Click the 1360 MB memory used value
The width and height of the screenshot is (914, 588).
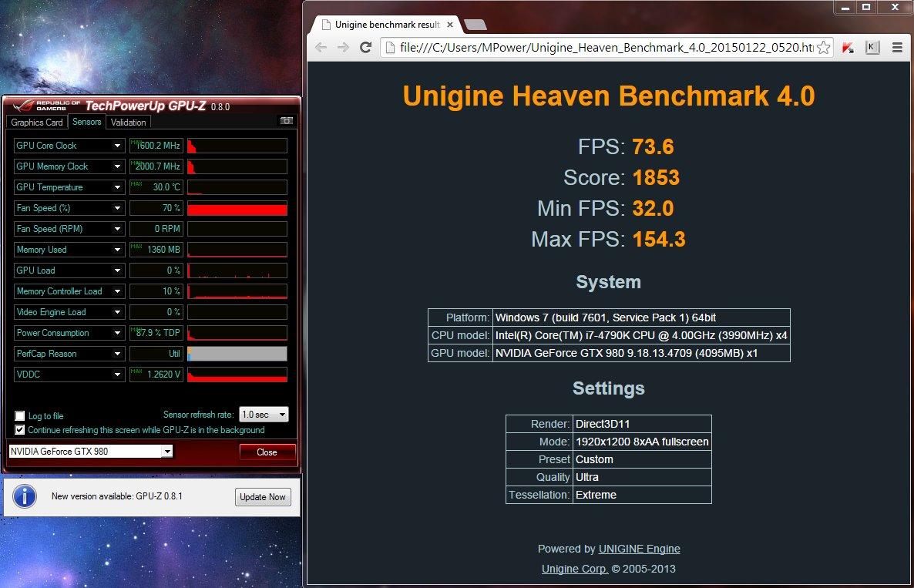click(x=156, y=250)
